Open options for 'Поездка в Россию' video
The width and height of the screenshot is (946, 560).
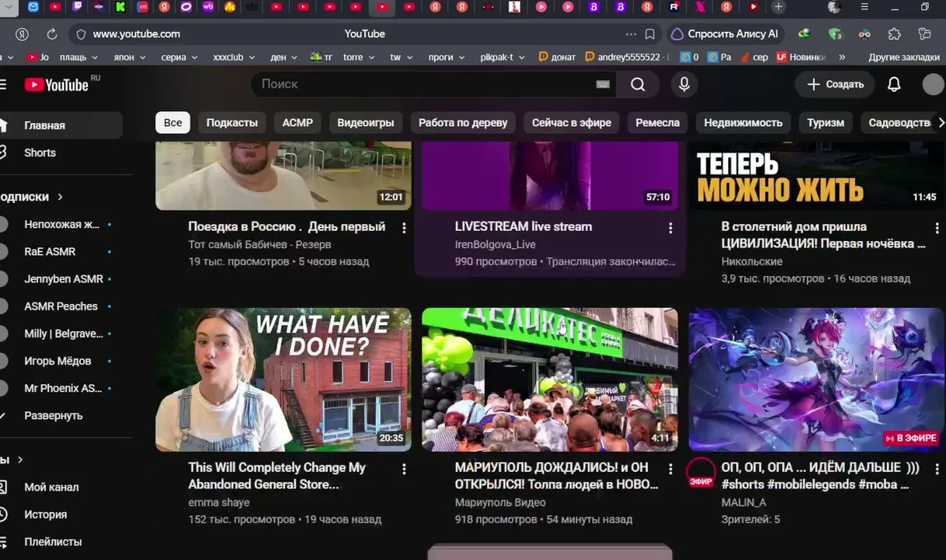pyautogui.click(x=404, y=228)
